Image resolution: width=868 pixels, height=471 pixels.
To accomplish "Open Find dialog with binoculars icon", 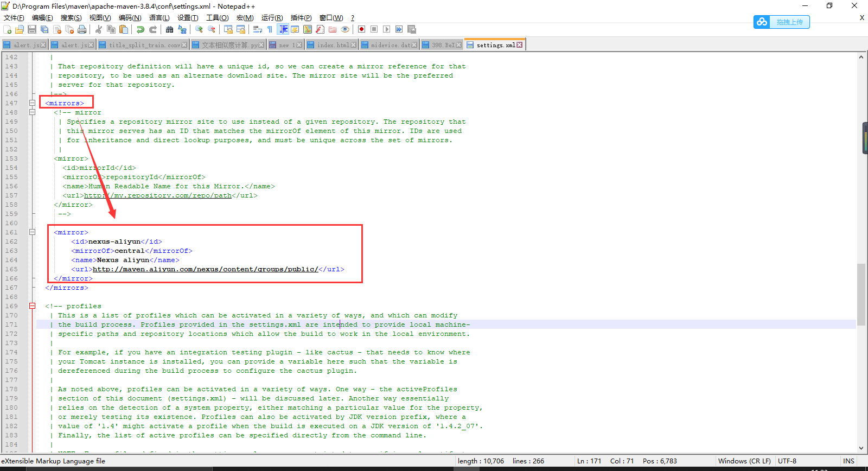I will tap(170, 29).
